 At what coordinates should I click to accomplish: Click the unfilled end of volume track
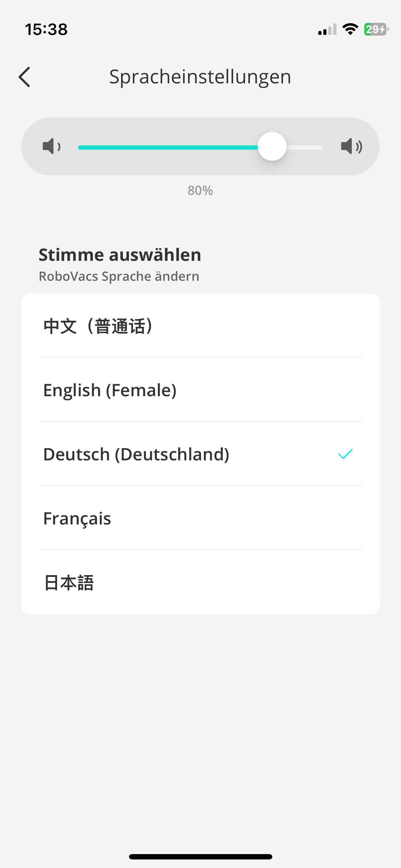coord(306,147)
